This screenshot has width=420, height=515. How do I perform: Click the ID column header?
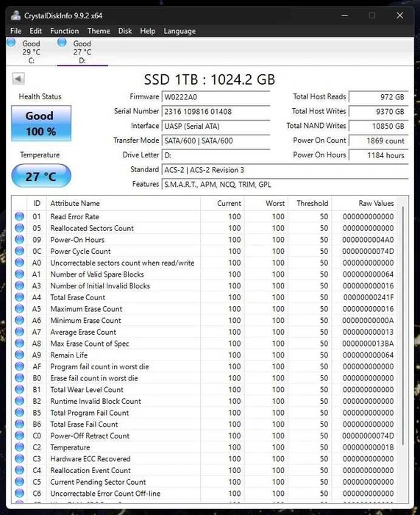pos(37,203)
